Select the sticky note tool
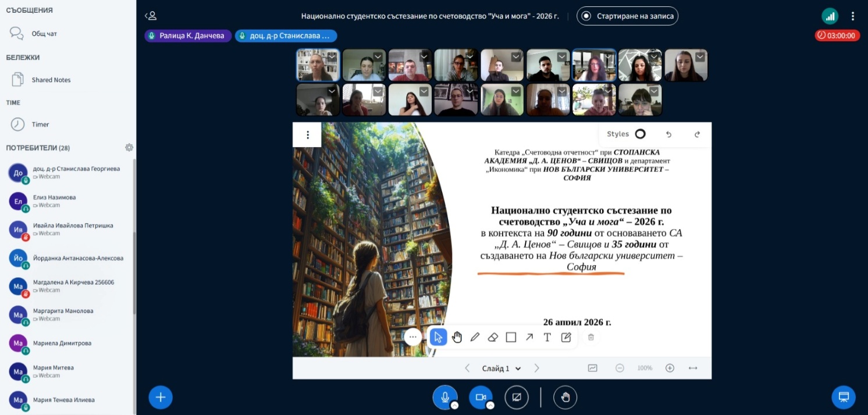This screenshot has height=415, width=868. (565, 337)
